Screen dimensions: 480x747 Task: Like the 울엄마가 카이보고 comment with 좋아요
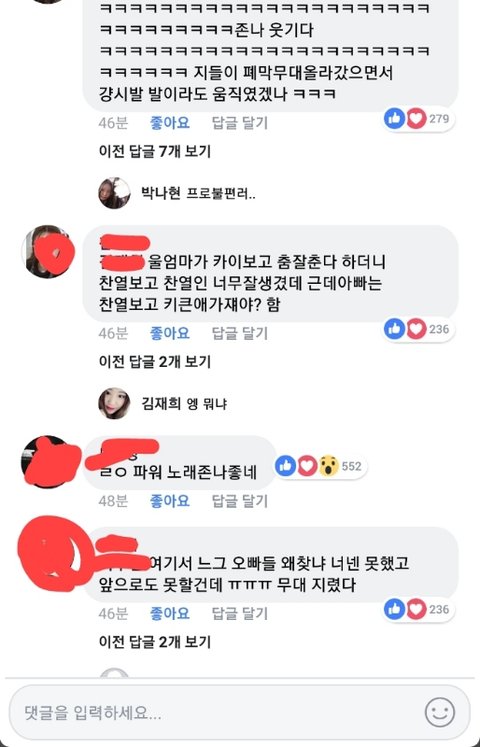[170, 333]
